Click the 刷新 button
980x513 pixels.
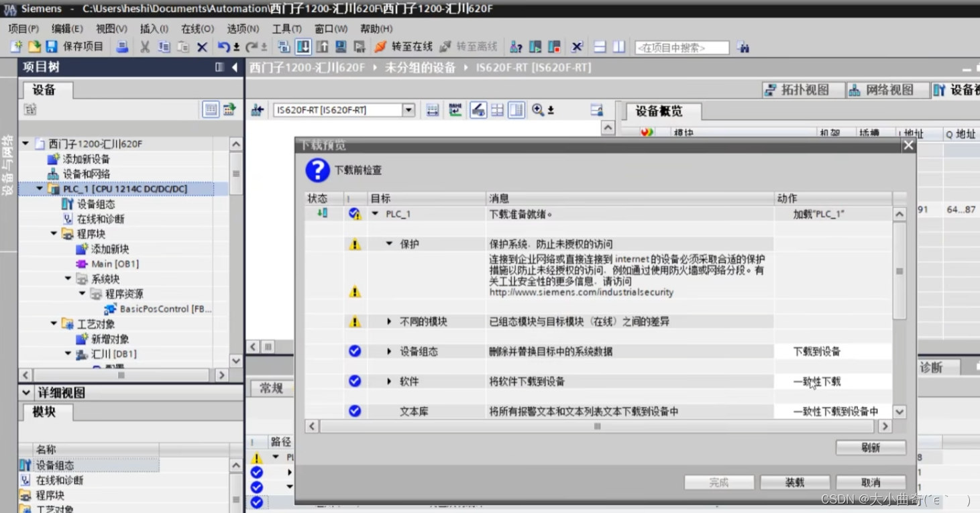(x=871, y=448)
